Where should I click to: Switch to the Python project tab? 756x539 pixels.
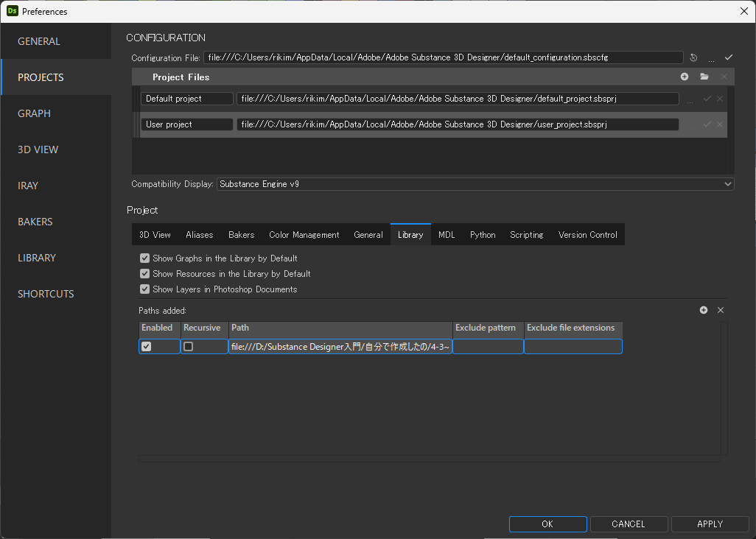pos(483,235)
